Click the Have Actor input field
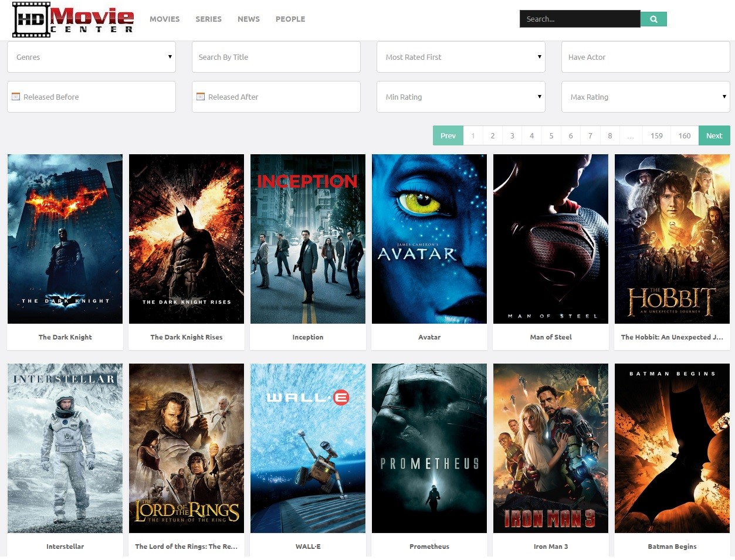735x560 pixels. click(645, 57)
